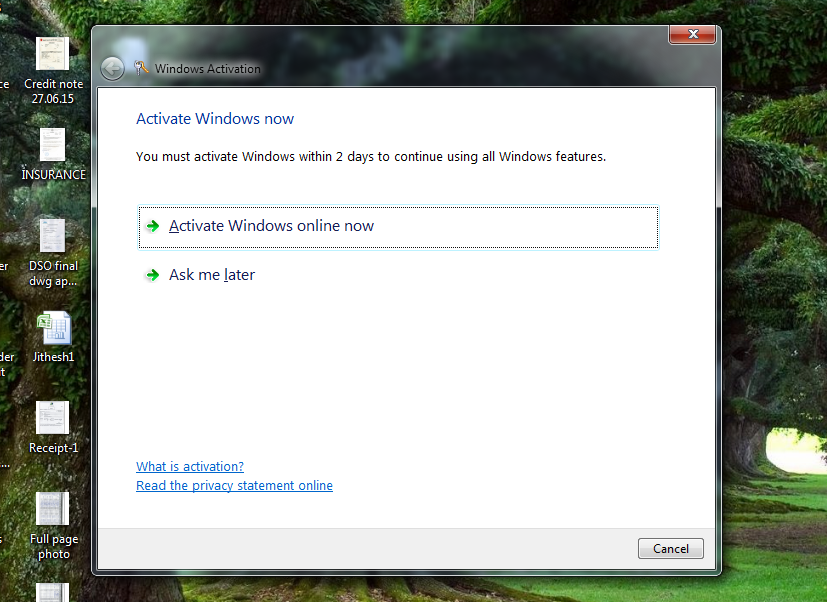Click the back arrow button in dialog
Viewport: 827px width, 602px height.
(x=112, y=68)
